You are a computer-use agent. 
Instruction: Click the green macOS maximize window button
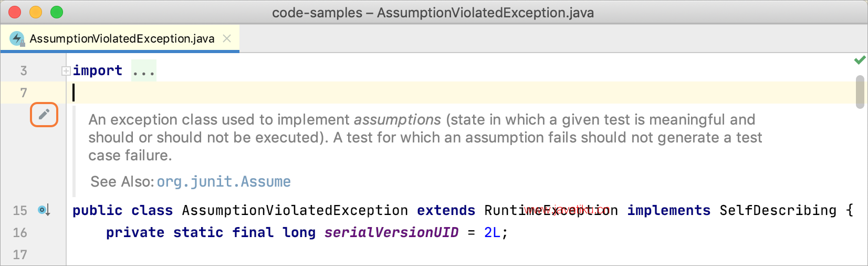57,12
